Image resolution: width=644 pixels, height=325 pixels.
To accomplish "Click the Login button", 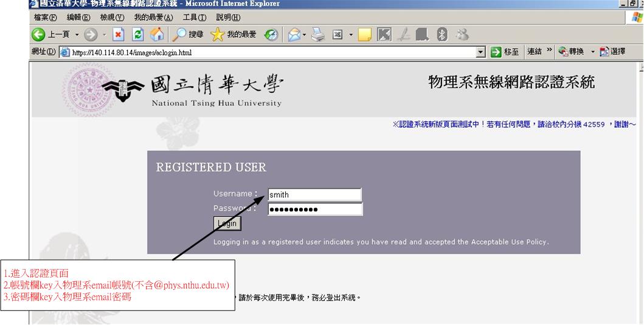I will (x=227, y=224).
